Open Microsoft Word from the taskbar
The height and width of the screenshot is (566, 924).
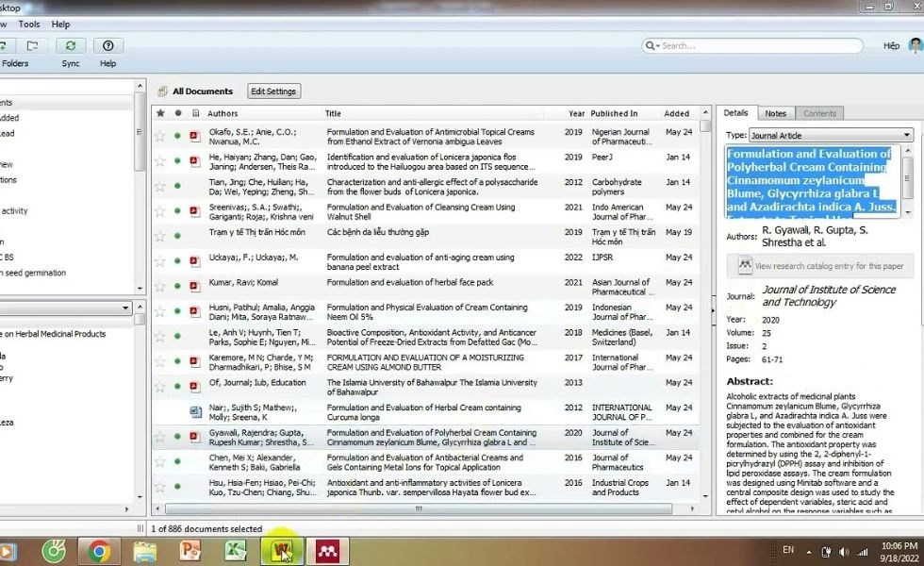[282, 551]
